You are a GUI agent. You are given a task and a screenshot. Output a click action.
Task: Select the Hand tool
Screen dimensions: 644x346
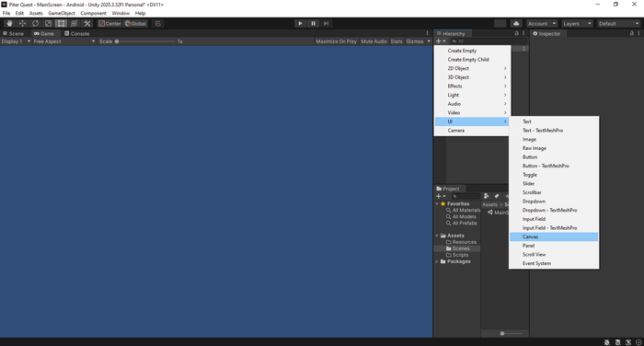9,23
